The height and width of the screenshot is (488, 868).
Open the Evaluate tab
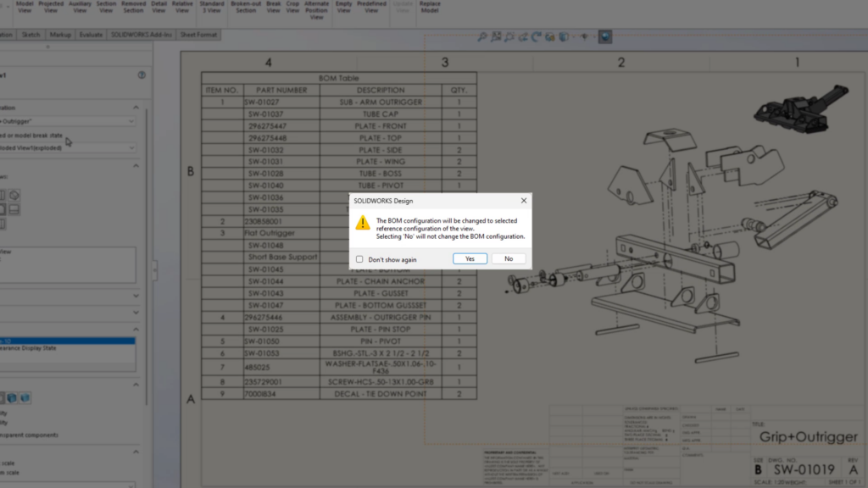91,35
